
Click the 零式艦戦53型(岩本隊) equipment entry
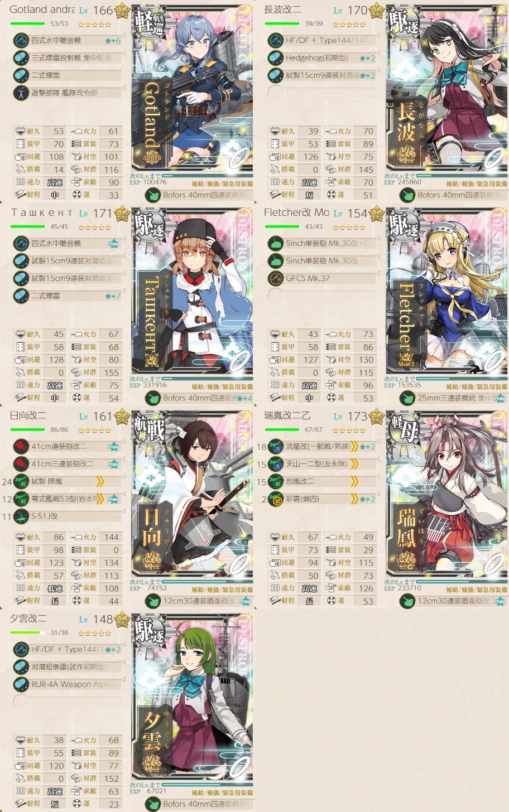coord(68,499)
